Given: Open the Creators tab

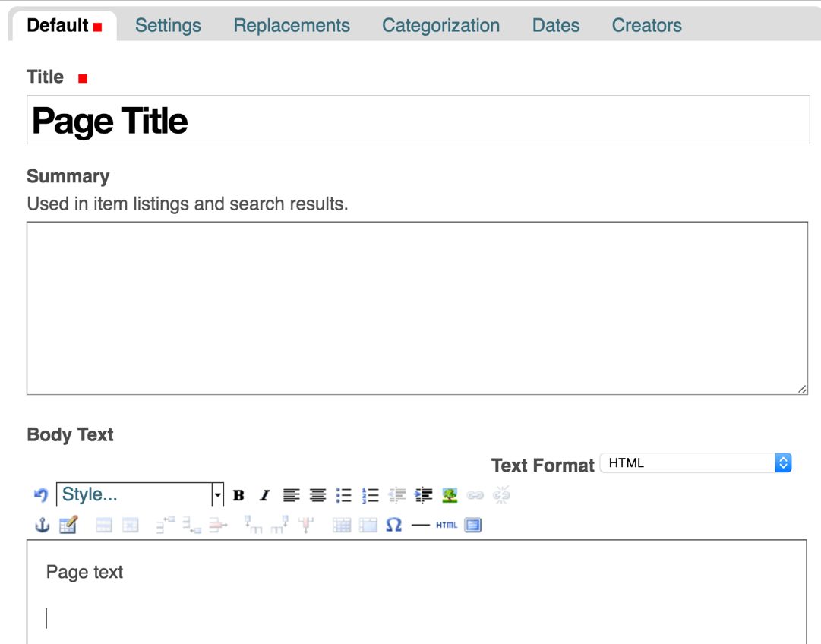Looking at the screenshot, I should [x=646, y=25].
